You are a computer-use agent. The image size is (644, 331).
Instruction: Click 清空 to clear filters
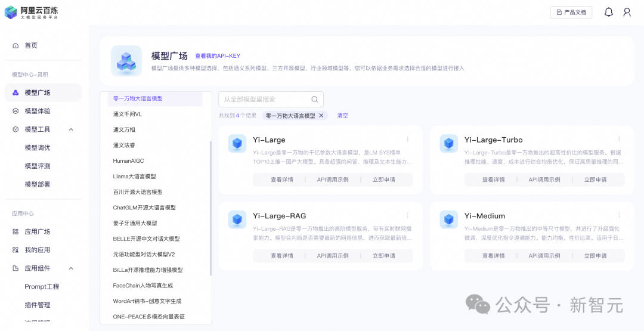[x=342, y=115]
